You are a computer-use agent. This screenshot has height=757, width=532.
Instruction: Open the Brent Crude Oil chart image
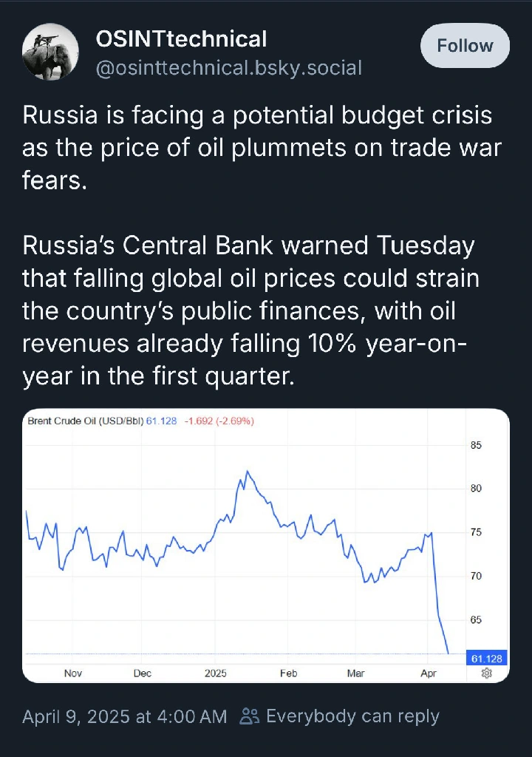click(x=266, y=546)
